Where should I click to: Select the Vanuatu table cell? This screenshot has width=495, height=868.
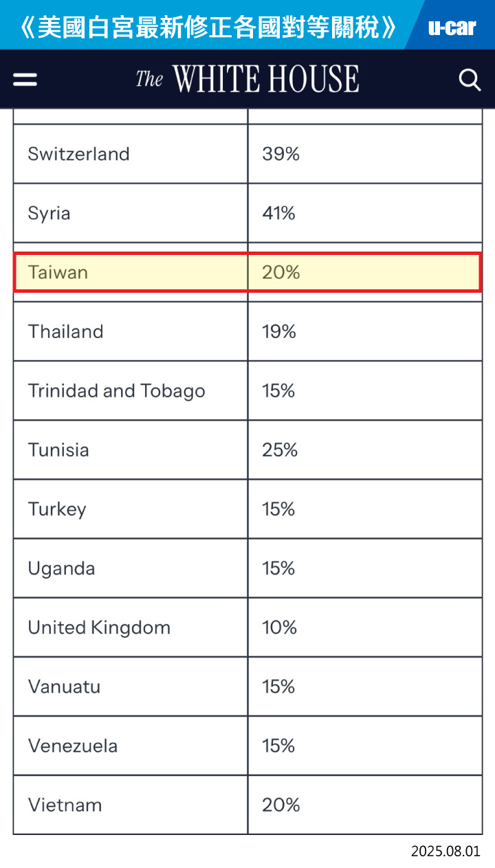[x=131, y=686]
